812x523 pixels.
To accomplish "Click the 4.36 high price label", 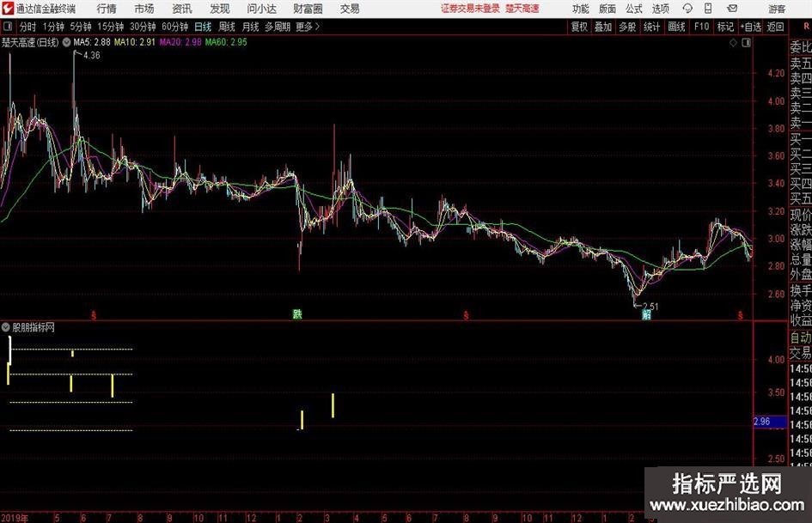I will [92, 56].
